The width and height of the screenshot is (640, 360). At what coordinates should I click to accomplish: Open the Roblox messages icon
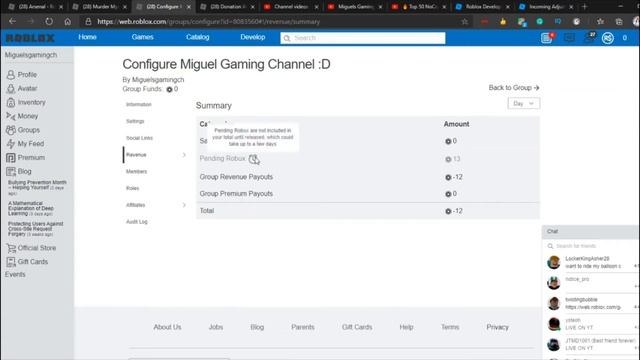coord(569,38)
